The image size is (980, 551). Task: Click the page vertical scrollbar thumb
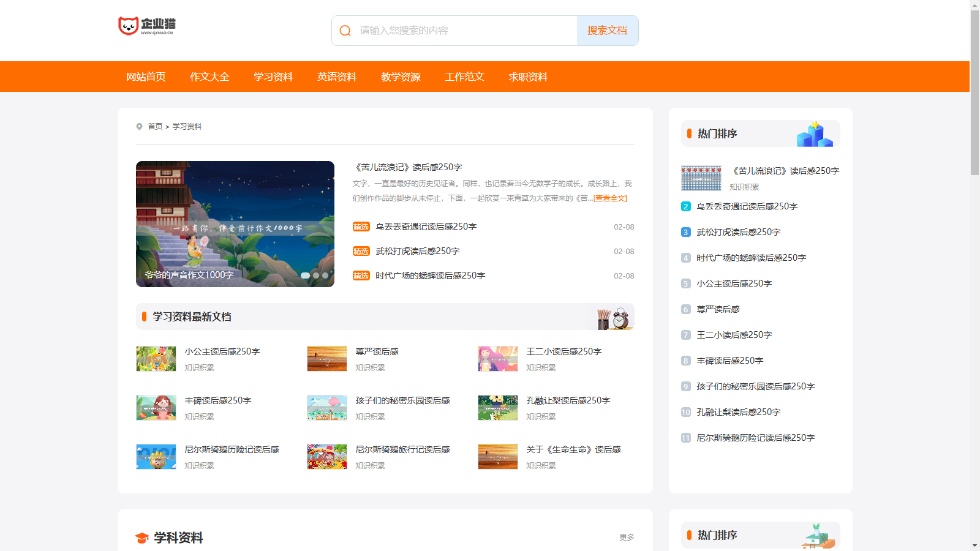click(x=974, y=92)
